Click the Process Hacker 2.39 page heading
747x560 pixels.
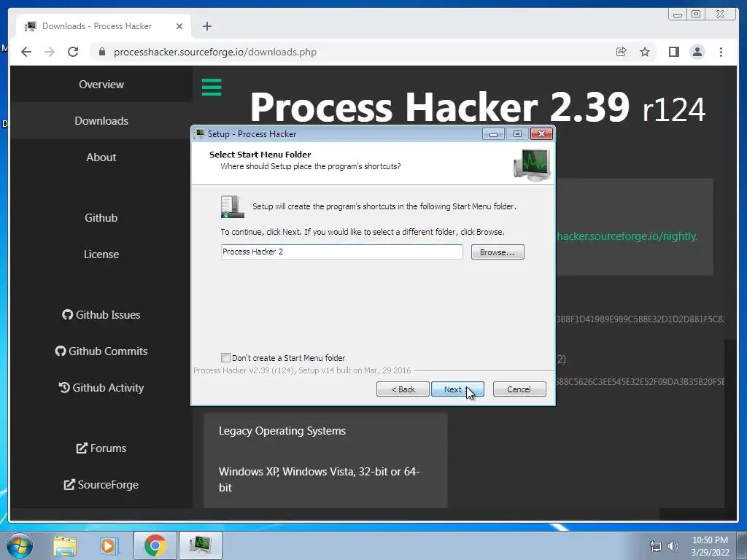pyautogui.click(x=477, y=108)
